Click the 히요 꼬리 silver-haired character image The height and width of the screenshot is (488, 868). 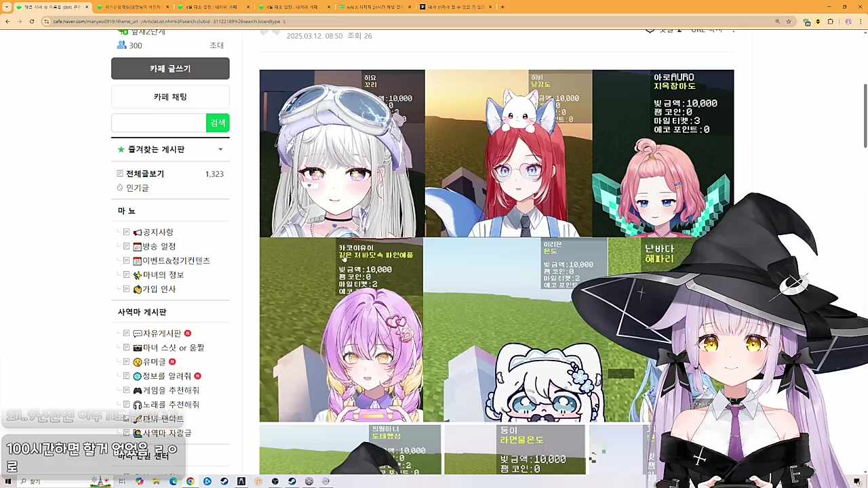point(342,153)
